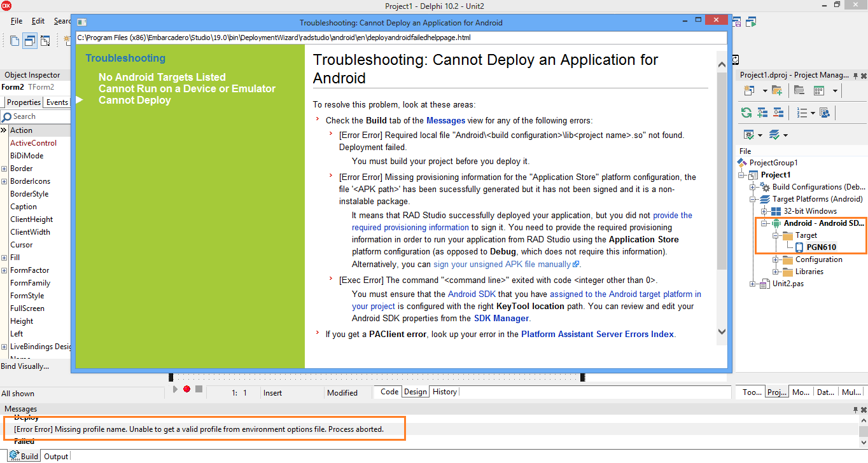
Task: Click the Android robot icon in project tree
Action: [x=776, y=223]
